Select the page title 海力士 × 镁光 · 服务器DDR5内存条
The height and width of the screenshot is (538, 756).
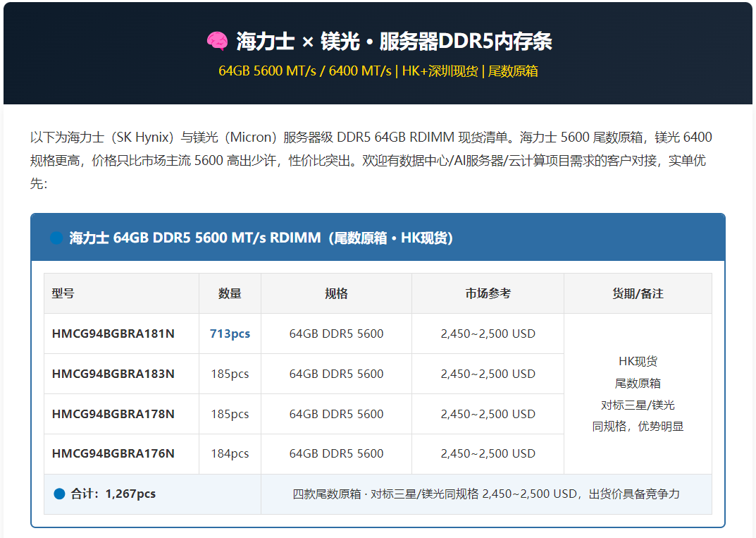click(394, 42)
